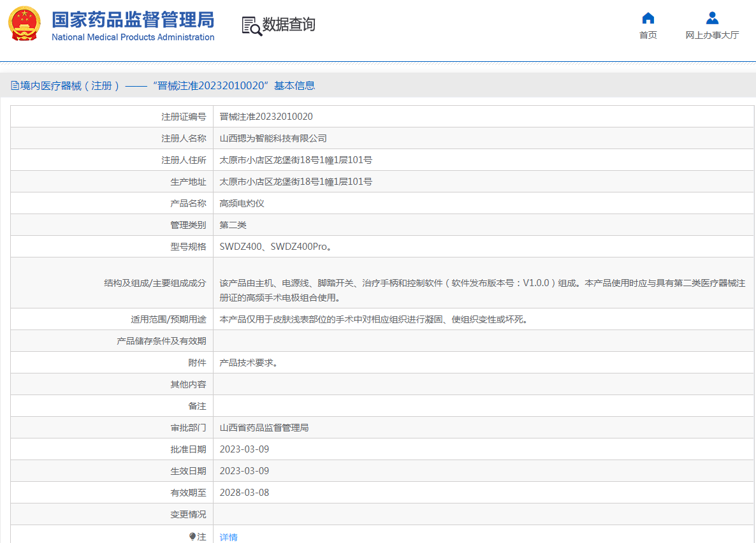Click the 数据查询 heading text
Viewport: 756px width, 543px height.
point(289,25)
